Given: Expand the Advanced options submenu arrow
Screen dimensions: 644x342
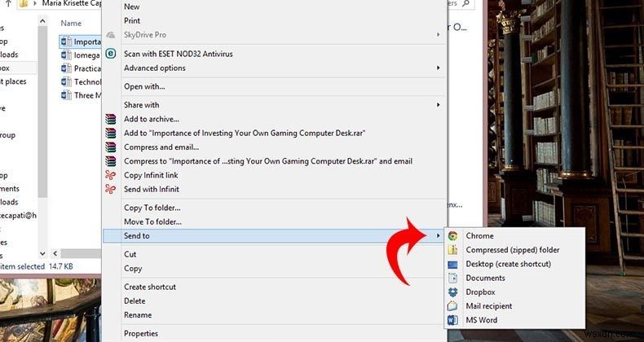Looking at the screenshot, I should tap(439, 68).
